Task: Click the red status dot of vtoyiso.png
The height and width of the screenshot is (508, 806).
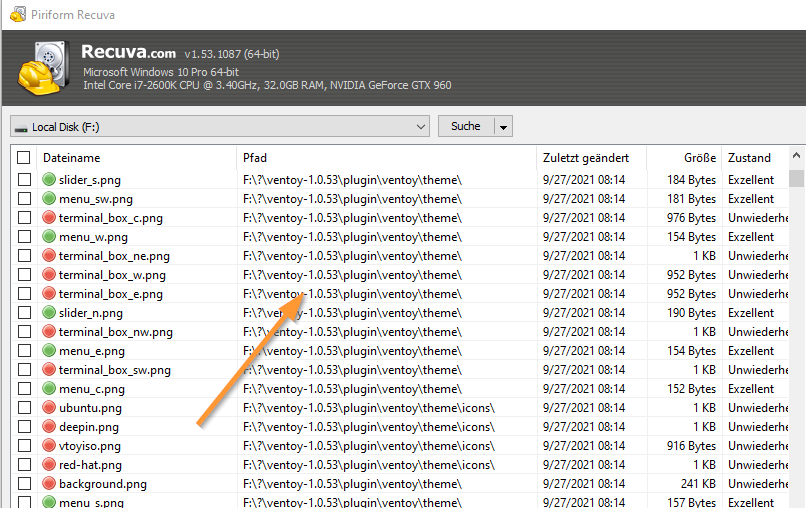Action: [x=49, y=446]
